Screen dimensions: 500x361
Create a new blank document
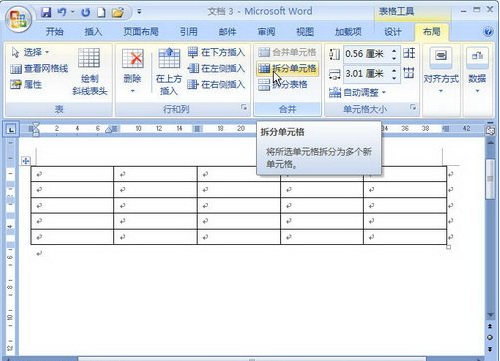click(x=101, y=12)
